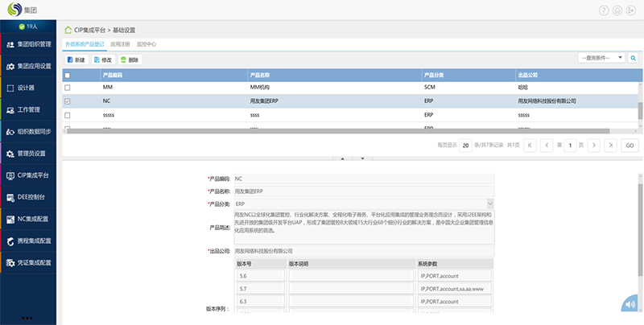The width and height of the screenshot is (644, 325).
Task: Click the 出品公司 input field
Action: [364, 251]
